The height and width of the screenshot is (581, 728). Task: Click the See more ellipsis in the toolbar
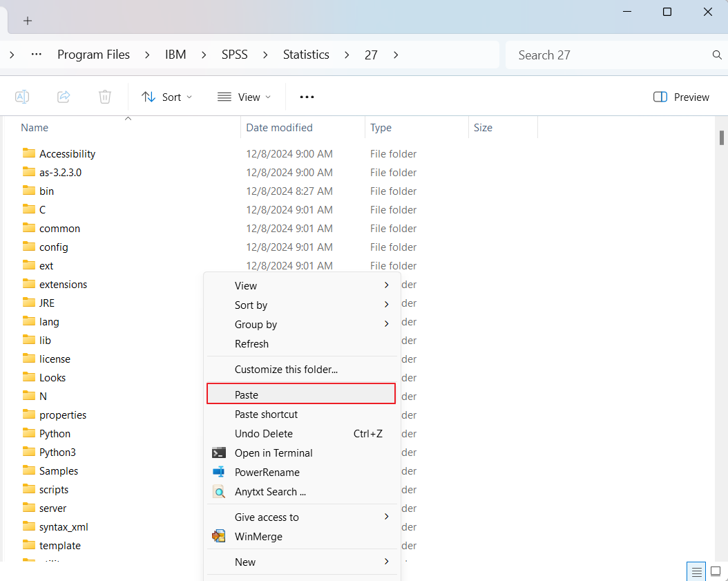tap(306, 97)
